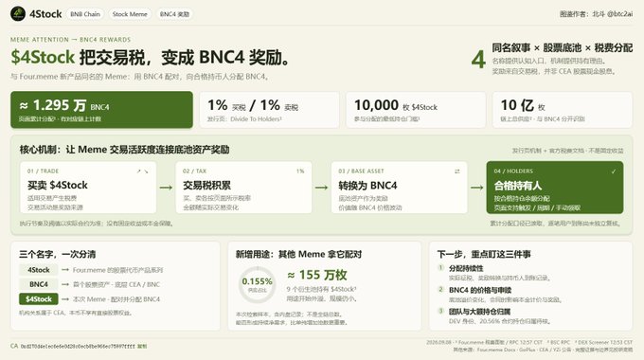The image size is (644, 360).
Task: Select the BNC4 的价格与申赎 item title
Action: 480,290
